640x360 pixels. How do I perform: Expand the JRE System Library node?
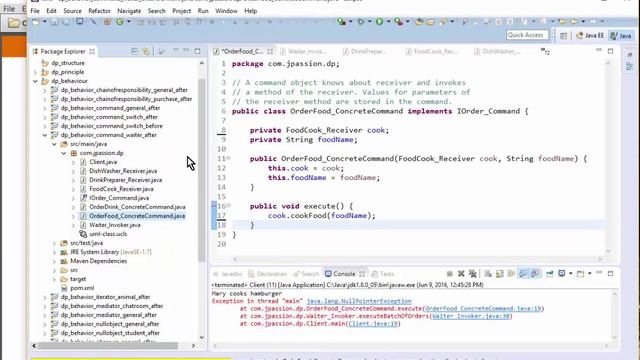(54, 252)
